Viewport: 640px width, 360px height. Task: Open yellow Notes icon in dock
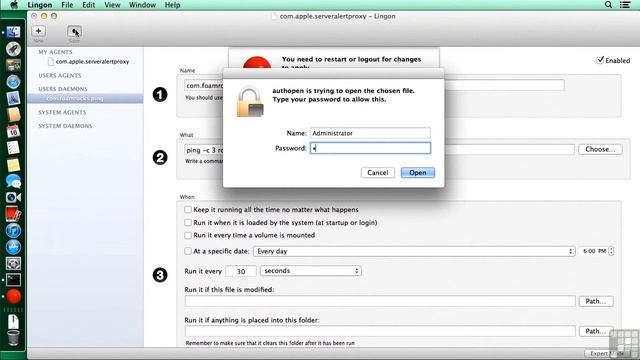(13, 164)
